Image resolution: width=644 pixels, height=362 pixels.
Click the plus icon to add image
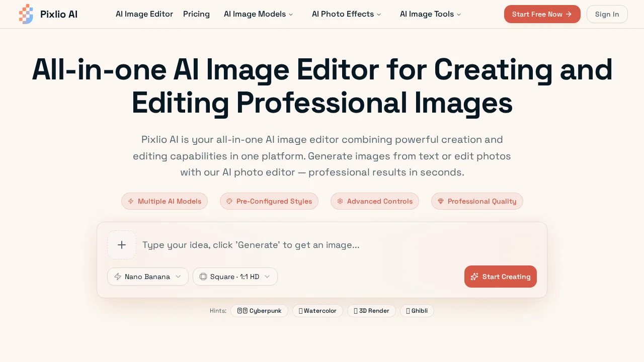tap(122, 245)
